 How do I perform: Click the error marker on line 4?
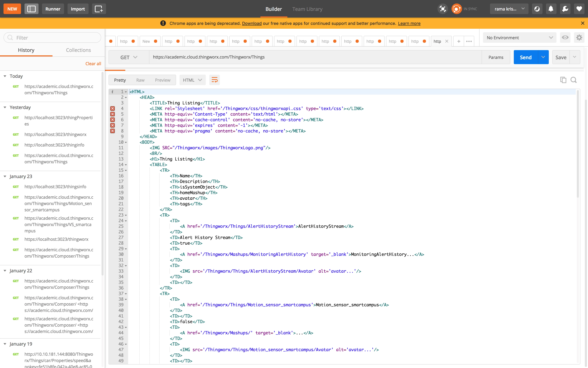click(113, 108)
